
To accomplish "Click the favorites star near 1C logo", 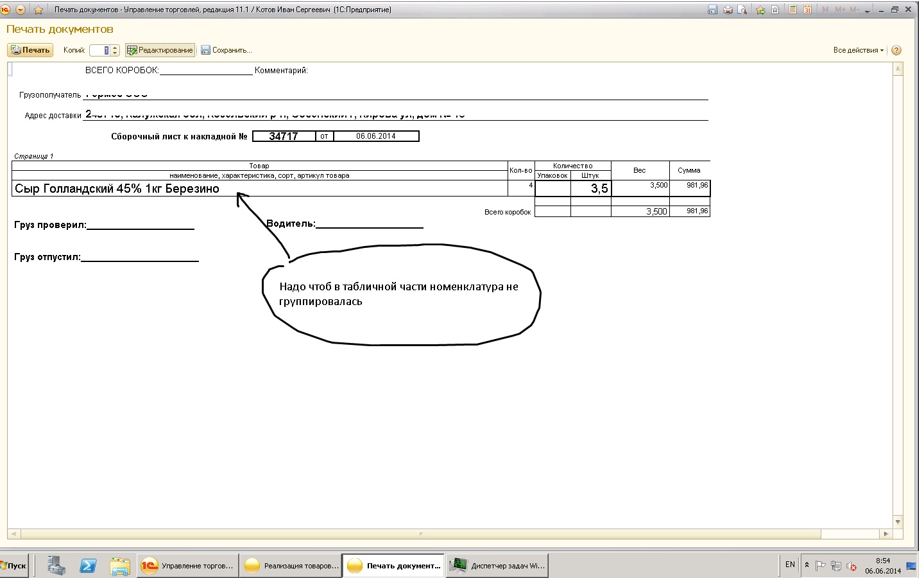I will (38, 10).
